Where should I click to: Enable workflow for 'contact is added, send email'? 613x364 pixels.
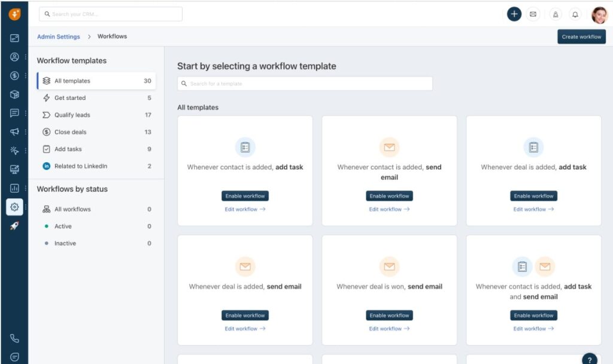pos(389,196)
